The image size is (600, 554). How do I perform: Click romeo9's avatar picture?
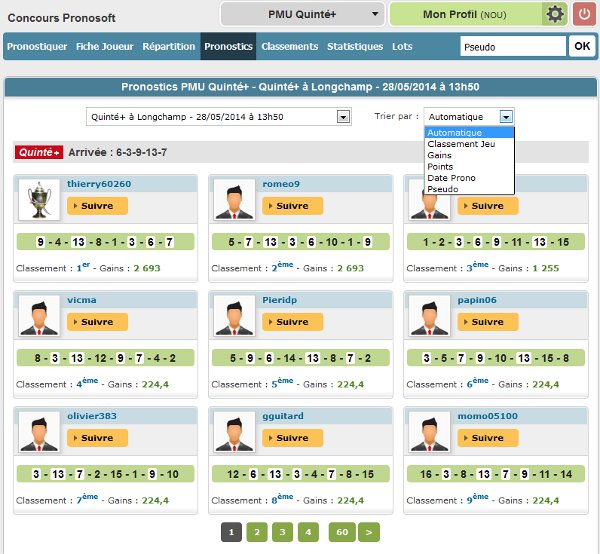(234, 200)
